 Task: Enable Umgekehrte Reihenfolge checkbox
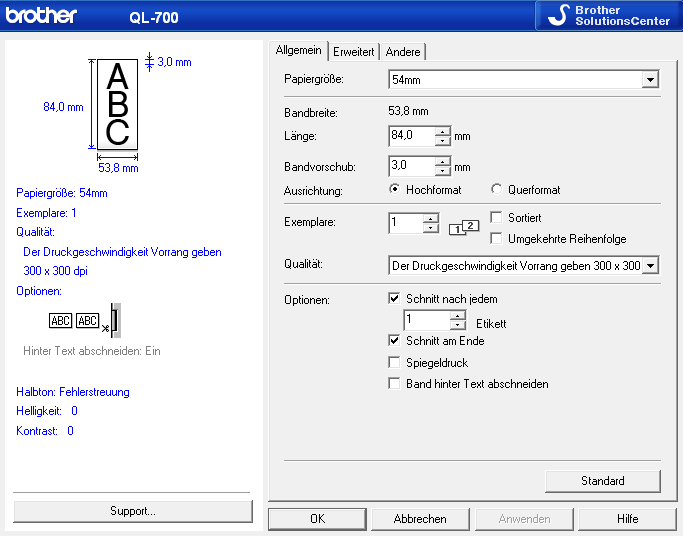pos(496,238)
